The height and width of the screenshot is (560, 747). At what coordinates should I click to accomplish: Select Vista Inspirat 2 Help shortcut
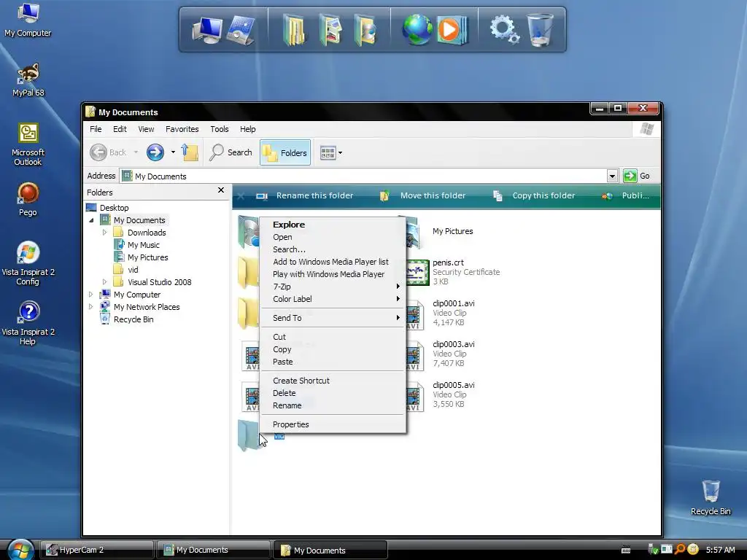coord(28,323)
